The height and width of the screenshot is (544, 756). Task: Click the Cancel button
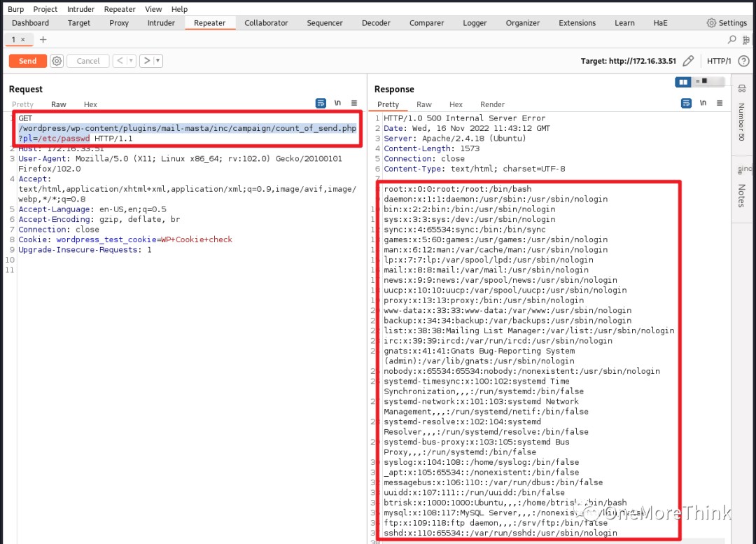coord(87,61)
